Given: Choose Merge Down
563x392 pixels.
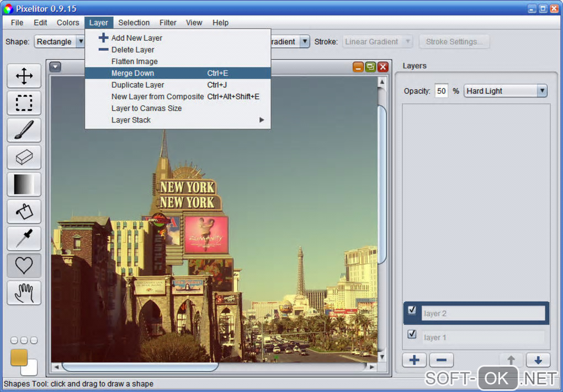Looking at the screenshot, I should coord(178,73).
